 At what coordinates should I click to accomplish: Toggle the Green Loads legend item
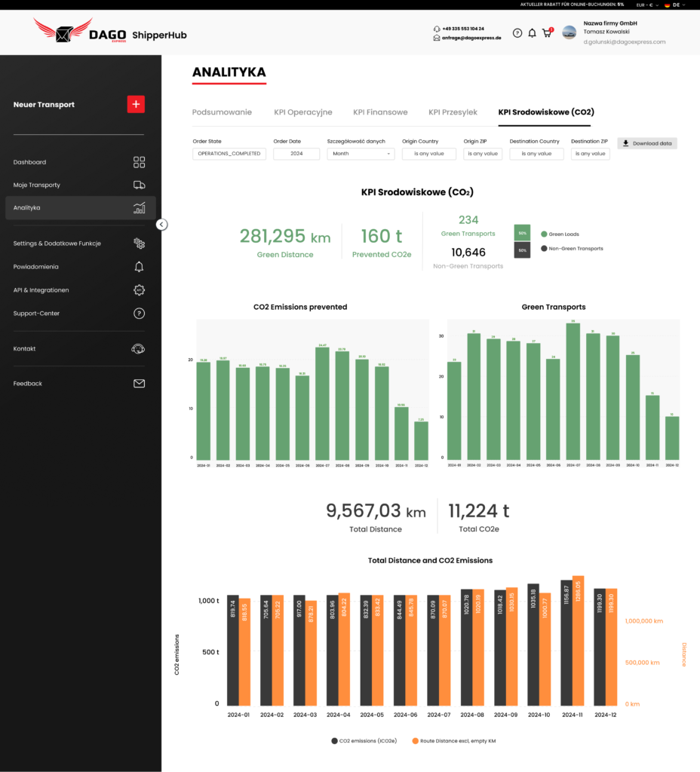click(x=560, y=234)
